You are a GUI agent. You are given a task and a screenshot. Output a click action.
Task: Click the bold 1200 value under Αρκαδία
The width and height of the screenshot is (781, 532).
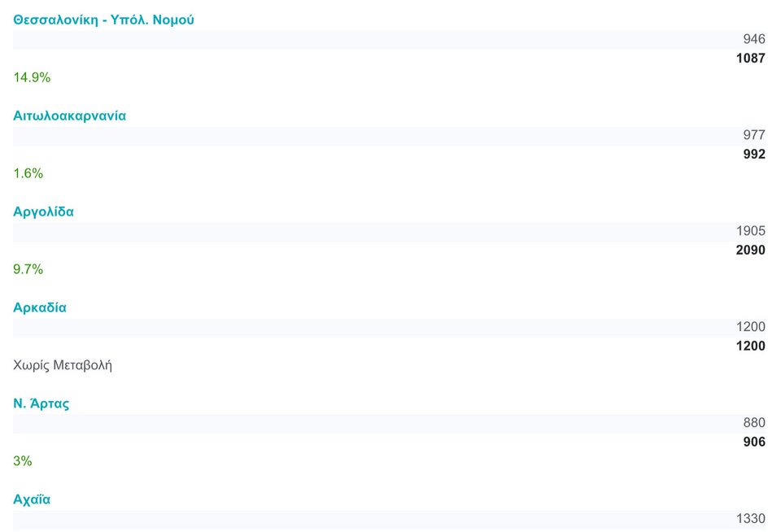750,347
